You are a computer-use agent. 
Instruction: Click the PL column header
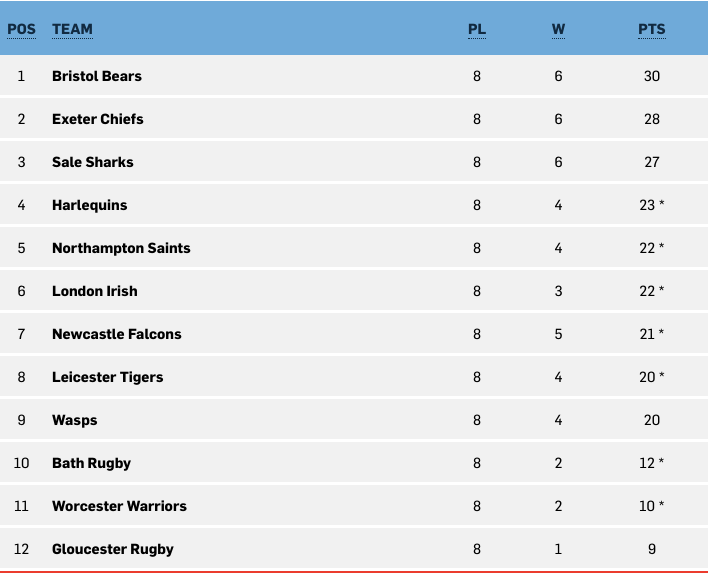(477, 29)
